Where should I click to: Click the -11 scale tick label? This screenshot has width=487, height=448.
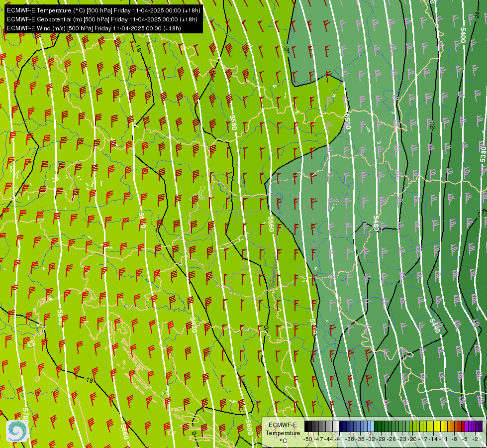pos(444,440)
